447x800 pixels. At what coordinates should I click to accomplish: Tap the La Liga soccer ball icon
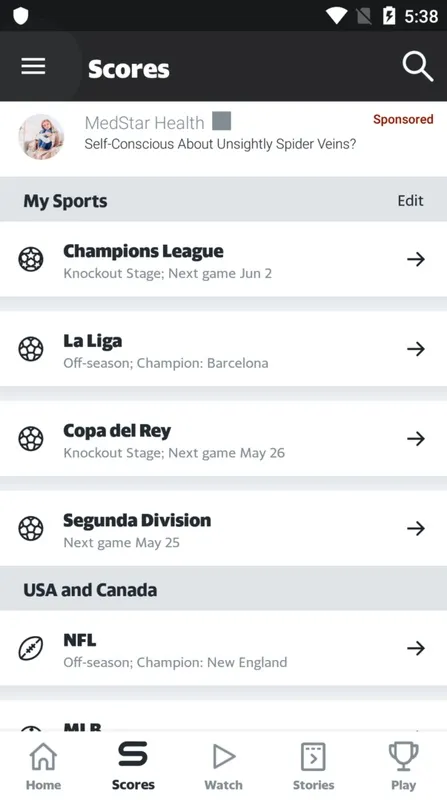click(31, 349)
